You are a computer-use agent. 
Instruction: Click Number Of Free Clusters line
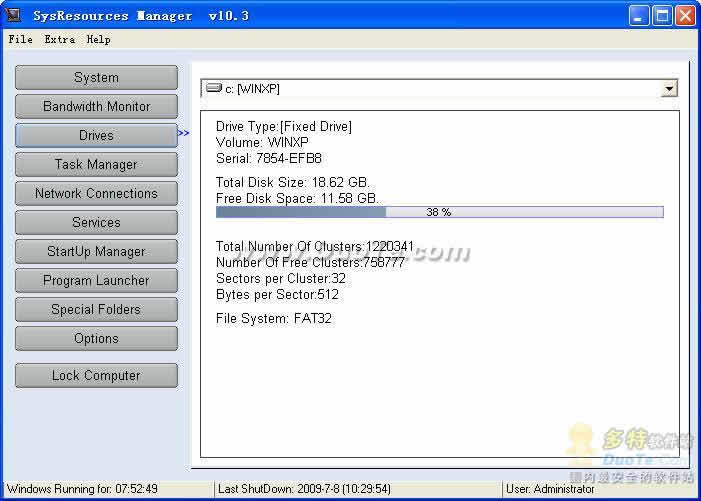point(310,262)
